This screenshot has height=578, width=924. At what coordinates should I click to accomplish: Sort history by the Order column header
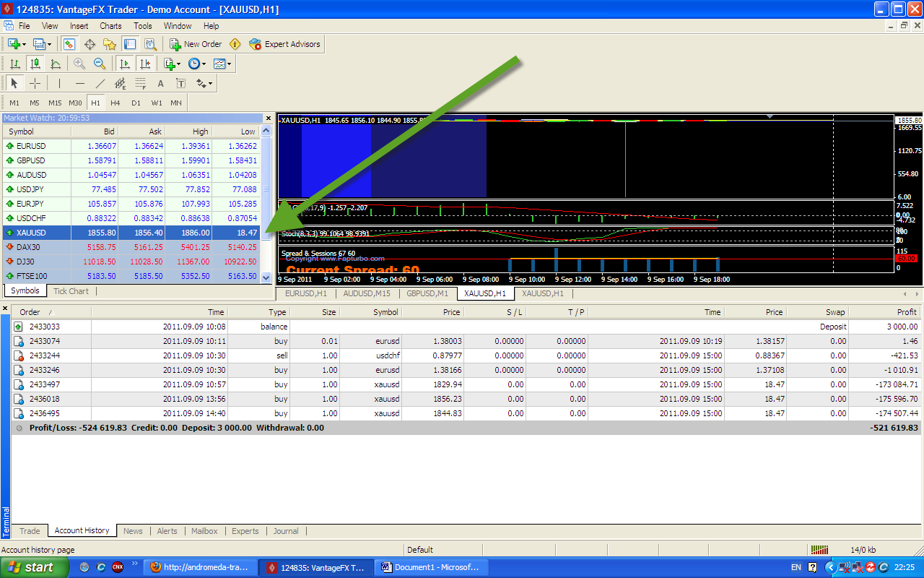tap(51, 312)
